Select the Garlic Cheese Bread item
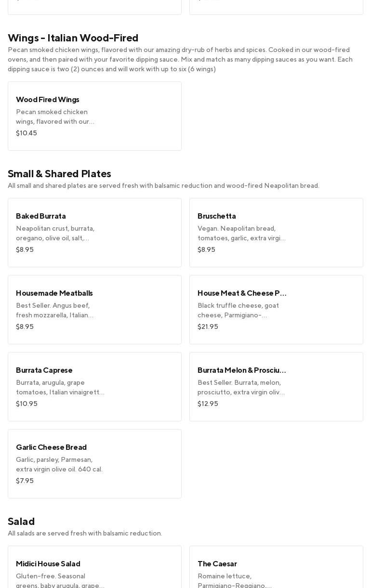The image size is (371, 588). coord(94,463)
